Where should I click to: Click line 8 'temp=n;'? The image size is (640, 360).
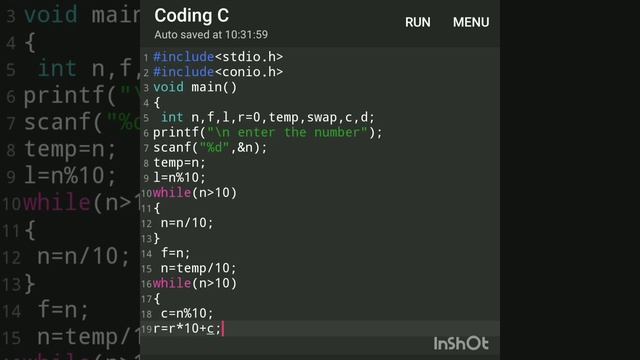[180, 163]
